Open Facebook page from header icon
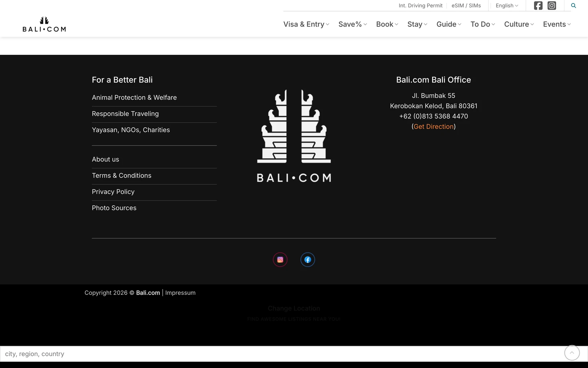588x368 pixels. pos(538,6)
